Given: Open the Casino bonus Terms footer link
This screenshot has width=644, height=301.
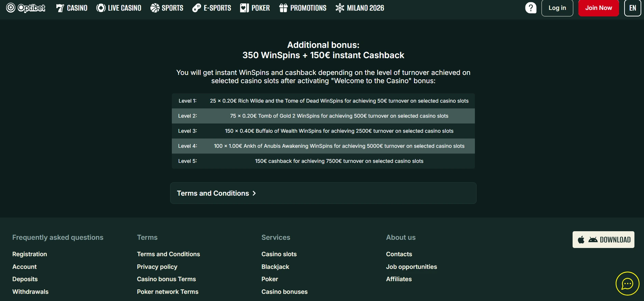Looking at the screenshot, I should pyautogui.click(x=166, y=279).
